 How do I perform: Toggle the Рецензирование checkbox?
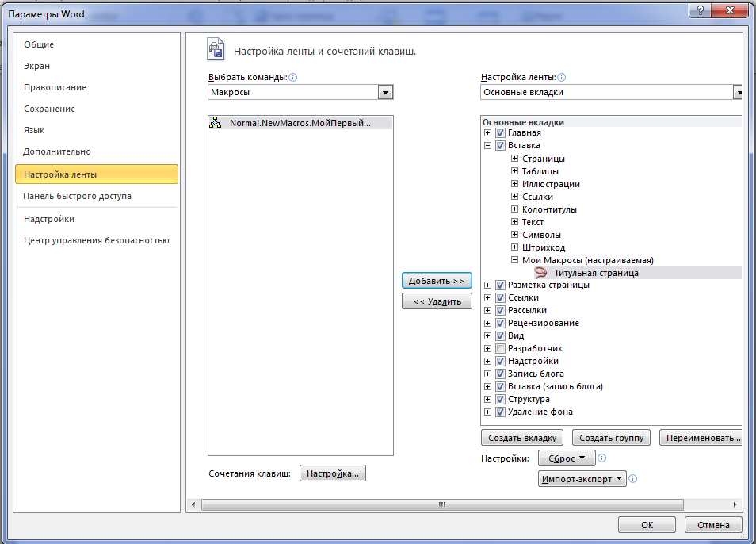tap(501, 323)
